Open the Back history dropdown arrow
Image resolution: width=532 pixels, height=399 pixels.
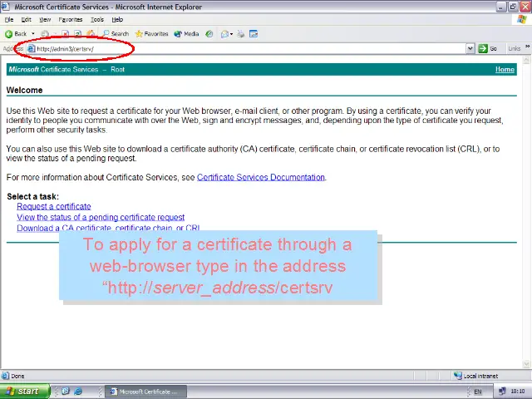click(33, 33)
